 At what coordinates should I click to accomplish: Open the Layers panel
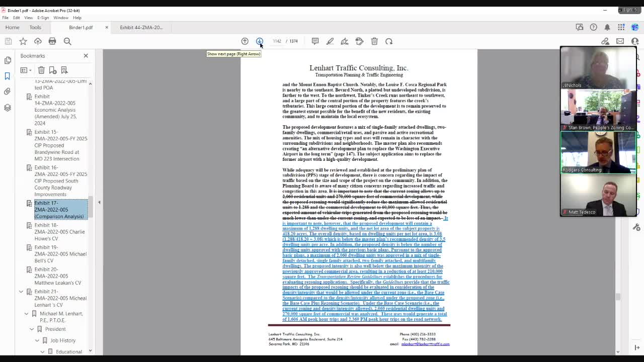[x=8, y=108]
